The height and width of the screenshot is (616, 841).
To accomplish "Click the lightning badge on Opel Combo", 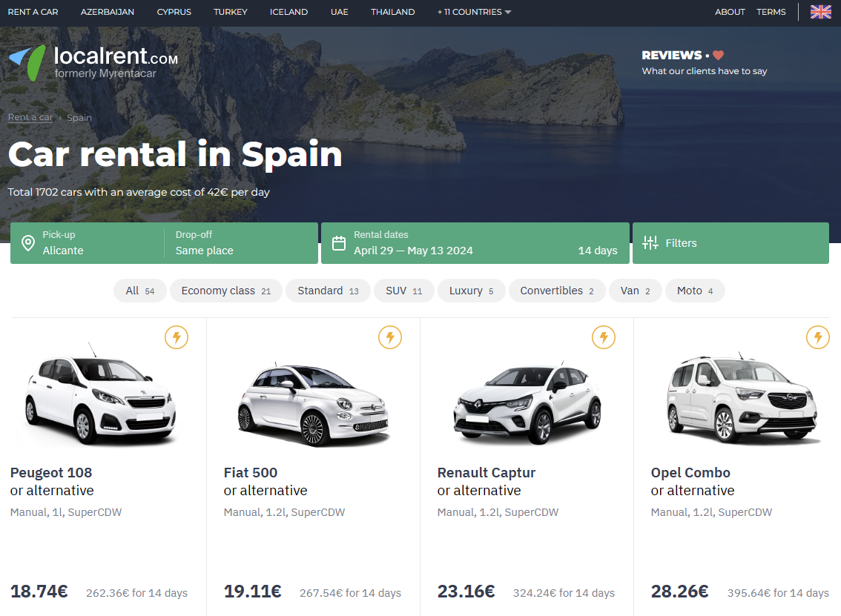I will coord(817,338).
